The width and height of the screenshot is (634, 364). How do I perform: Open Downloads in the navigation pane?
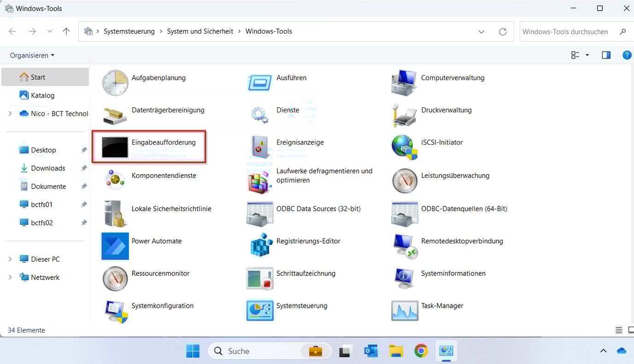point(48,168)
